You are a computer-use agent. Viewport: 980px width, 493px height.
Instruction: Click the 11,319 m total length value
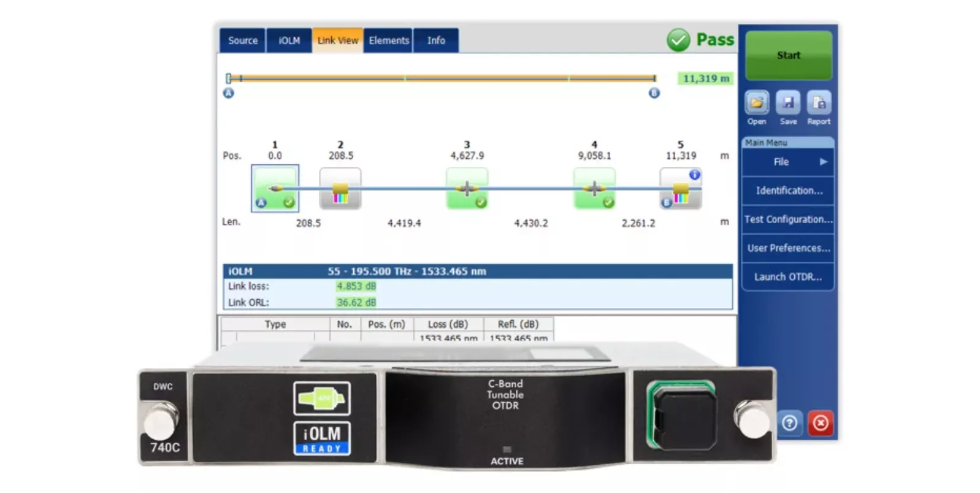pos(706,78)
